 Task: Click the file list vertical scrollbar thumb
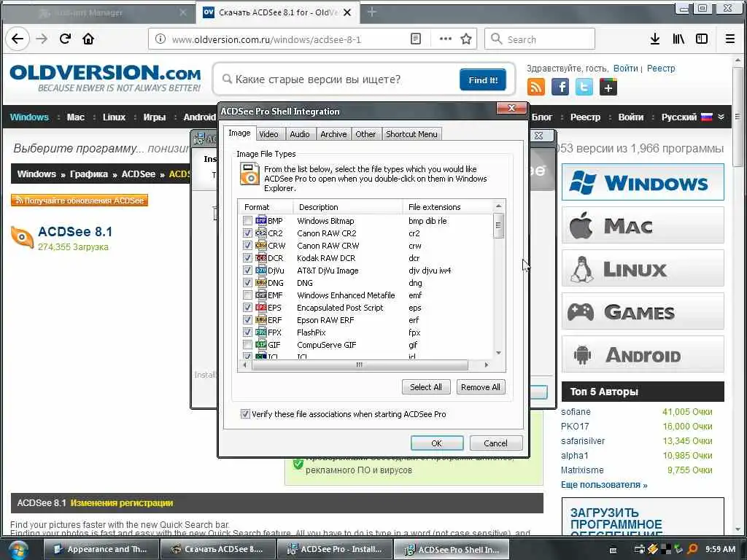[498, 226]
